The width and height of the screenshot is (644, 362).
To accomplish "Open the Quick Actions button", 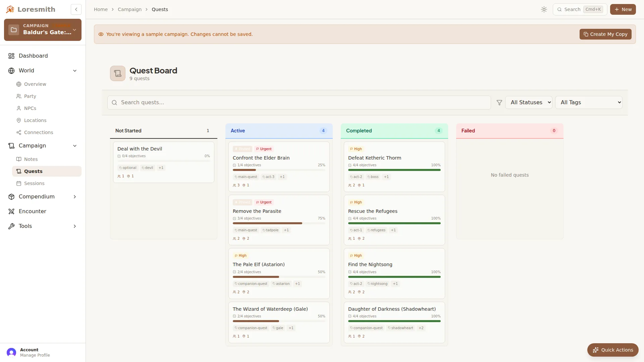I will (x=612, y=350).
